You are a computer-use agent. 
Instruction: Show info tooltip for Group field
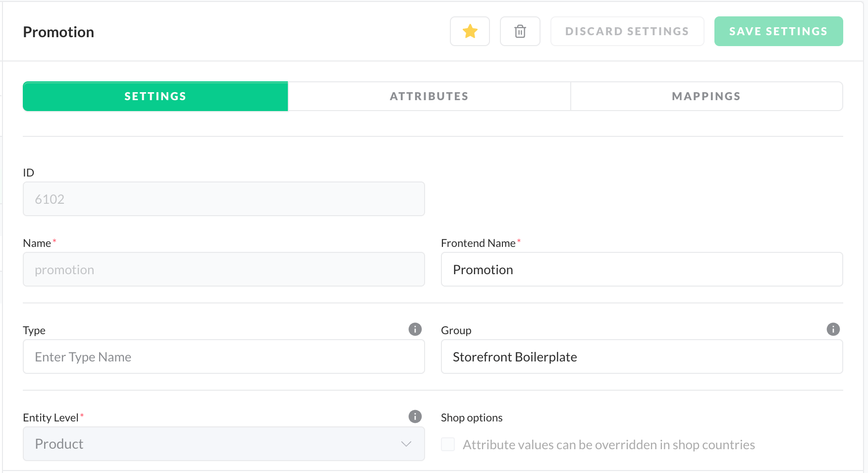(x=833, y=329)
